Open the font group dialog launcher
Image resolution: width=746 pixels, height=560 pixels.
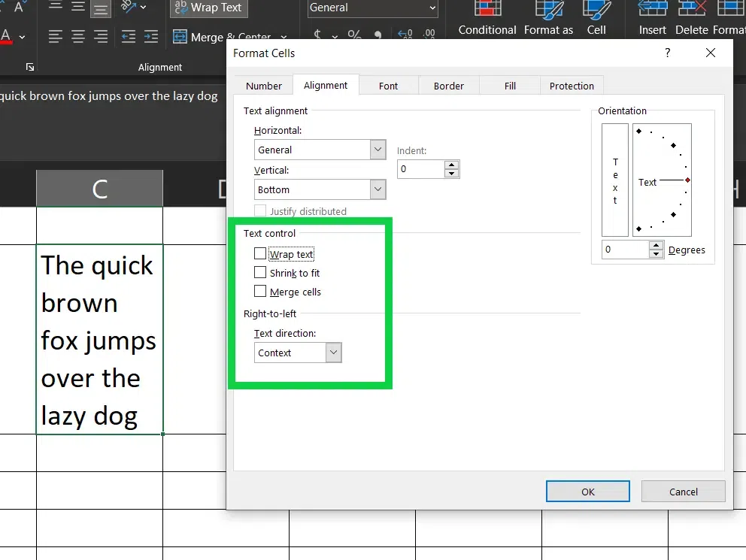(30, 67)
